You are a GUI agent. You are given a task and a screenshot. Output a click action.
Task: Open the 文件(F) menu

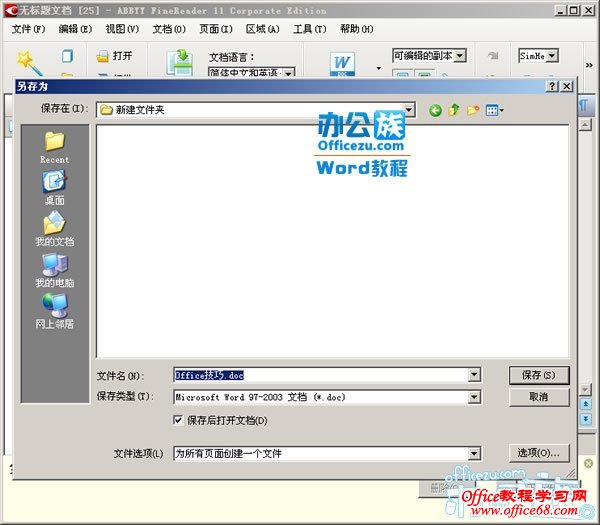(28, 29)
